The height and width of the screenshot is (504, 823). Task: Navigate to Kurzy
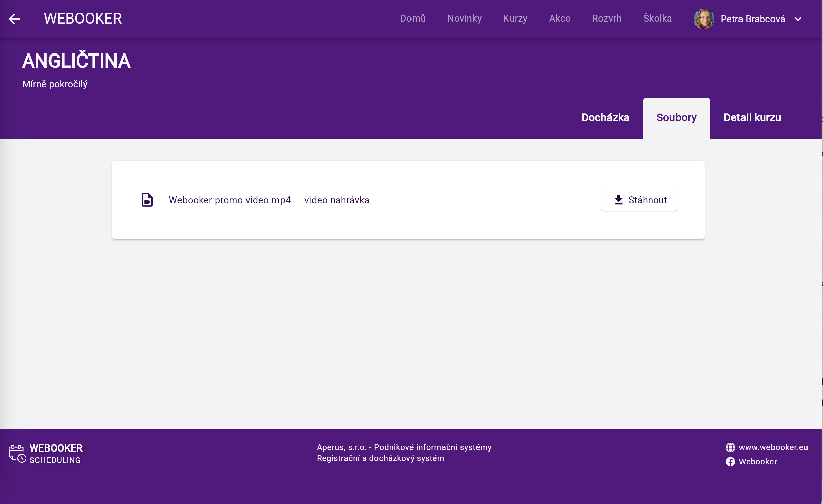[x=515, y=19]
